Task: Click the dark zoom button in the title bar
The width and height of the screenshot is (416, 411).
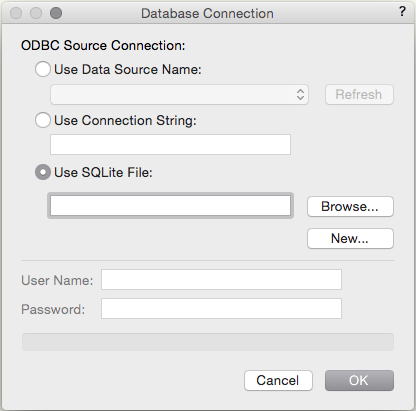Action: pos(56,13)
